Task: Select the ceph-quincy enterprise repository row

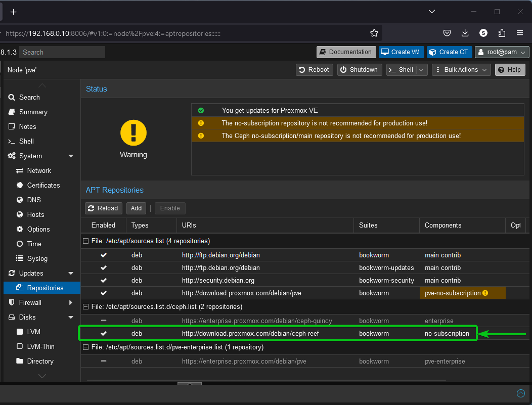Action: [x=304, y=321]
